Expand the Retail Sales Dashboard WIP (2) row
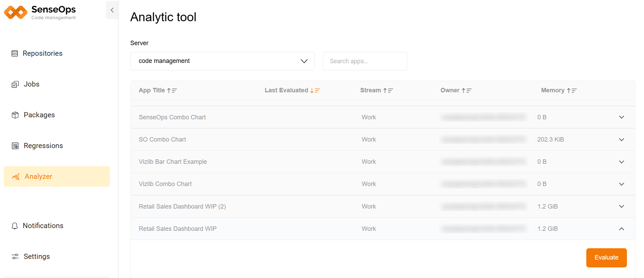Image resolution: width=644 pixels, height=278 pixels. click(x=621, y=207)
